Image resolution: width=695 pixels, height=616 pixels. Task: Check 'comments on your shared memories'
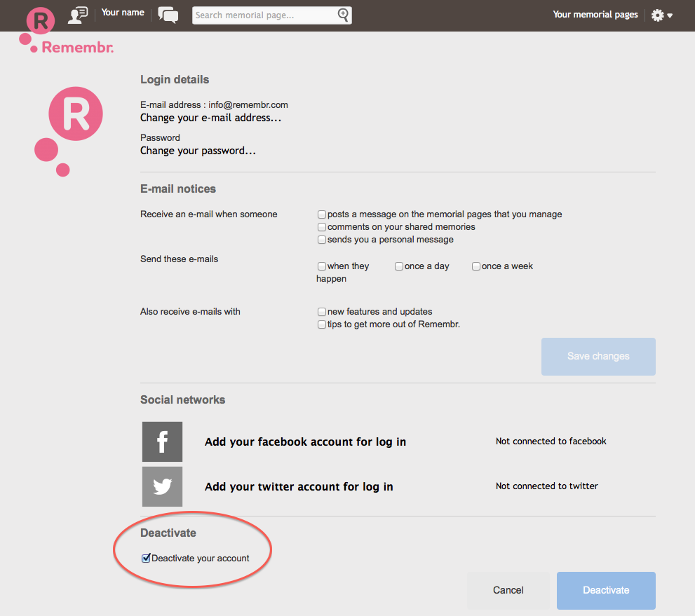[x=322, y=227]
